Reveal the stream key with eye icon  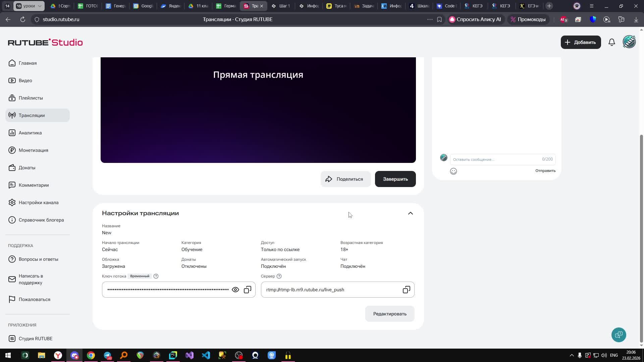235,290
